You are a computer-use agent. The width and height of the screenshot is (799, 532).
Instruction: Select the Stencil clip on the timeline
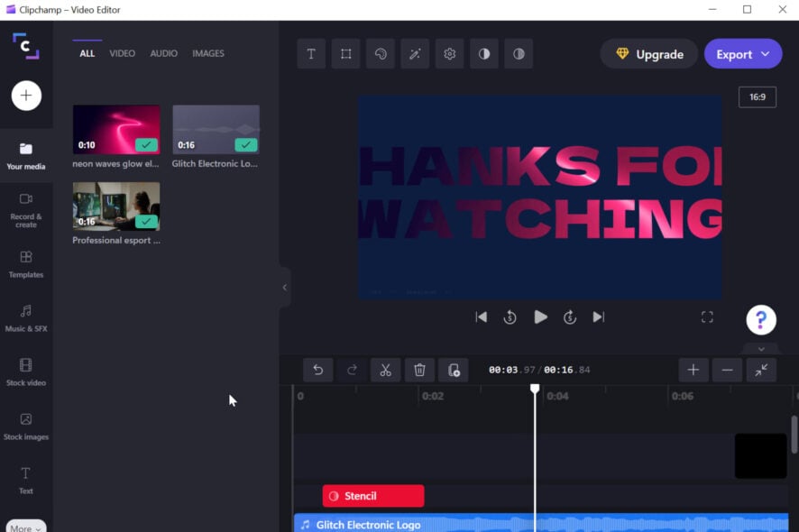(373, 496)
